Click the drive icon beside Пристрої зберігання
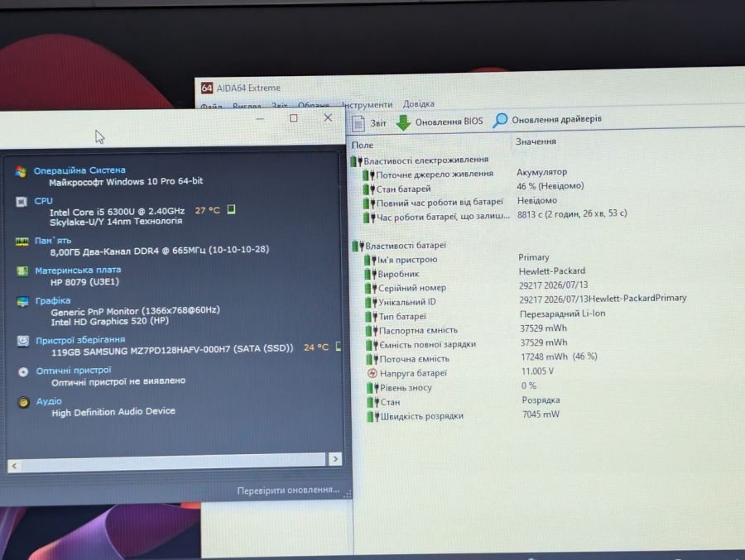The width and height of the screenshot is (745, 560). point(23,341)
